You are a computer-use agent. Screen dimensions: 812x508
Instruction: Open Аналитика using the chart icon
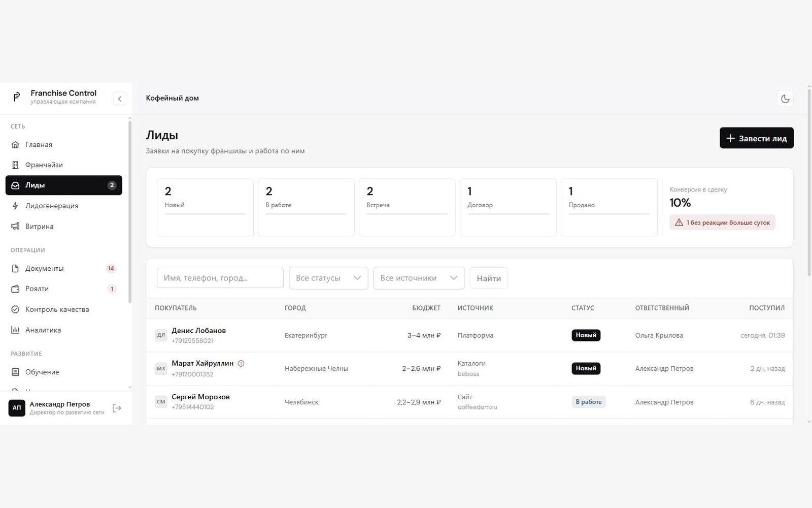(15, 330)
